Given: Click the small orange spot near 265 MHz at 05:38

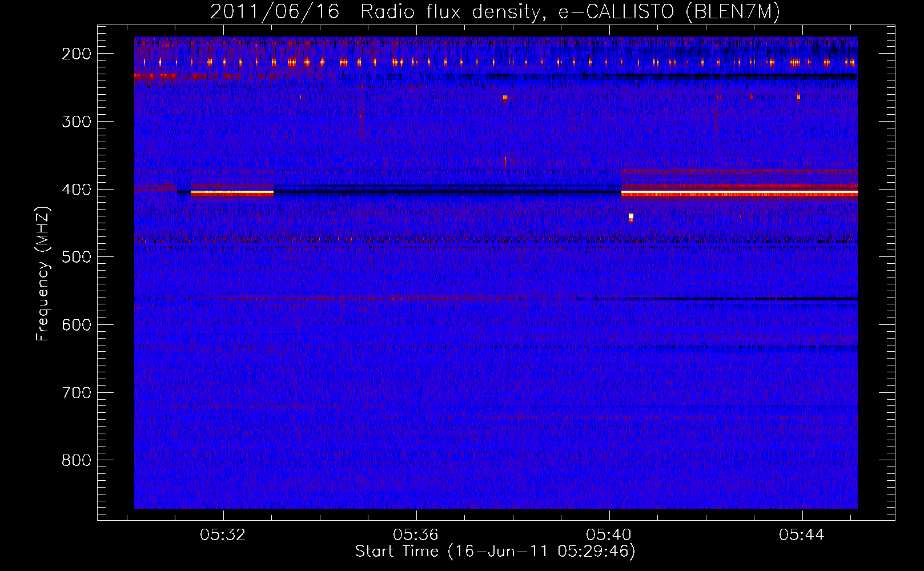Looking at the screenshot, I should 505,98.
